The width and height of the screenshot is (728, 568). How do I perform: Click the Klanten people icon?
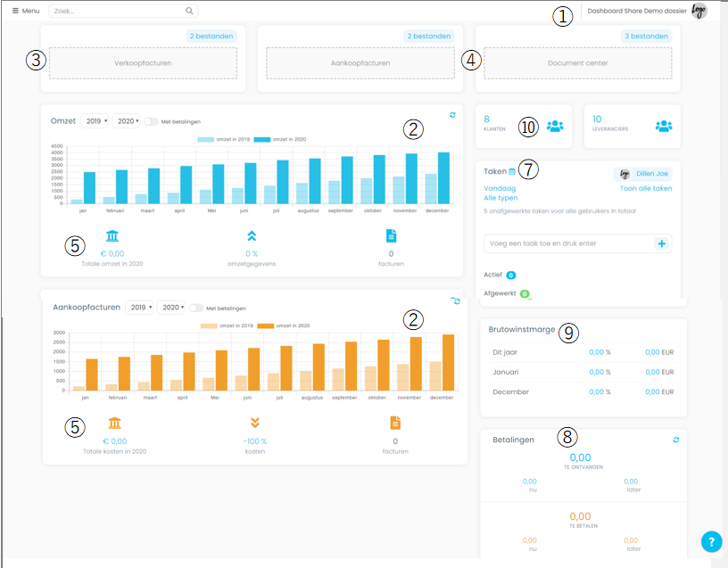555,126
